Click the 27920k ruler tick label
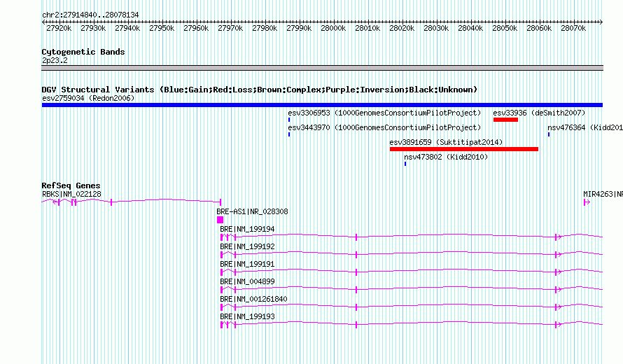Screen dimensions: 623x364 coord(59,28)
